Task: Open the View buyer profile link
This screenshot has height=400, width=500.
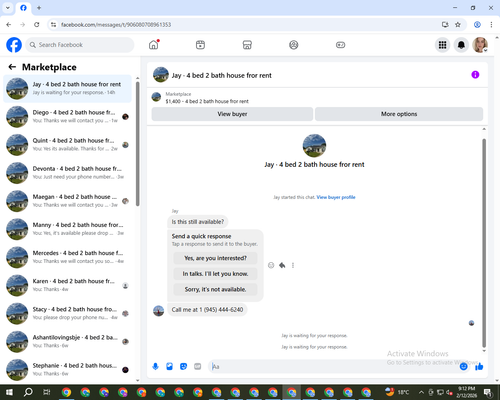Action: click(336, 197)
